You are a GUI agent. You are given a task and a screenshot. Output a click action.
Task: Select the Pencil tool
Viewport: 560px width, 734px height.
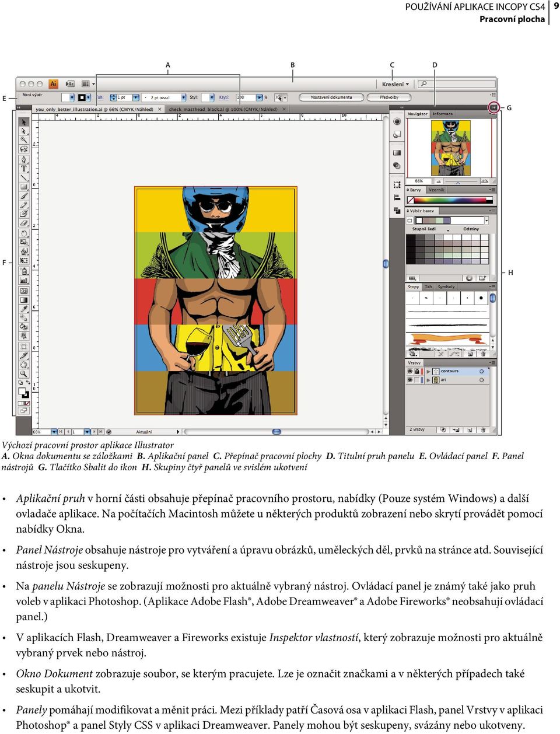click(24, 205)
